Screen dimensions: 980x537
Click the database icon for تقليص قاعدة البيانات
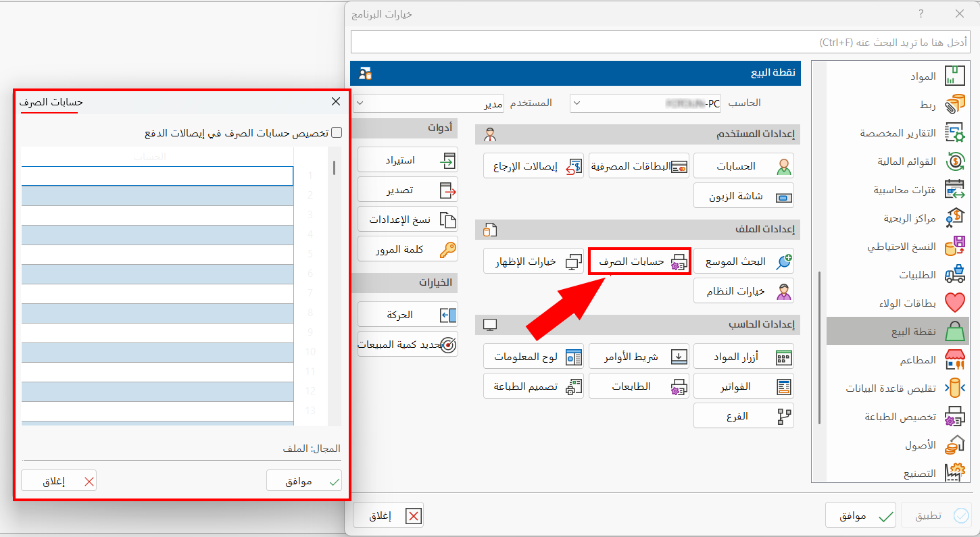(x=955, y=388)
